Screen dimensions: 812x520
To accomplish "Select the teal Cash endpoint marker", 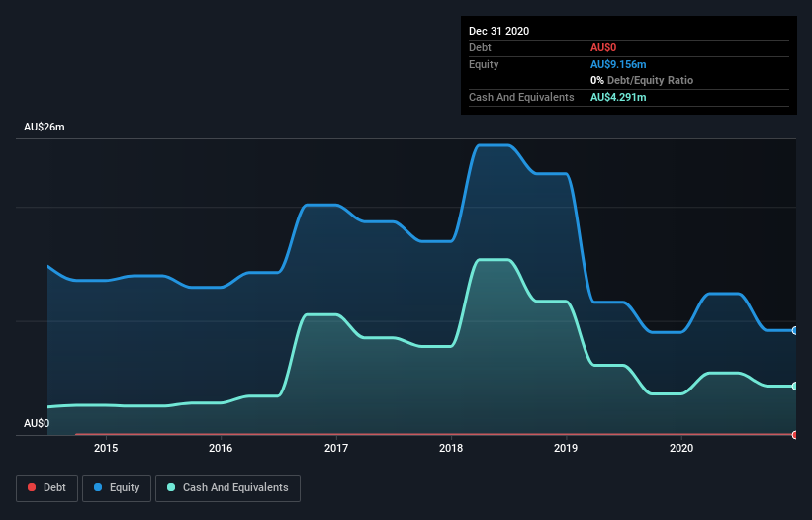I will click(795, 386).
